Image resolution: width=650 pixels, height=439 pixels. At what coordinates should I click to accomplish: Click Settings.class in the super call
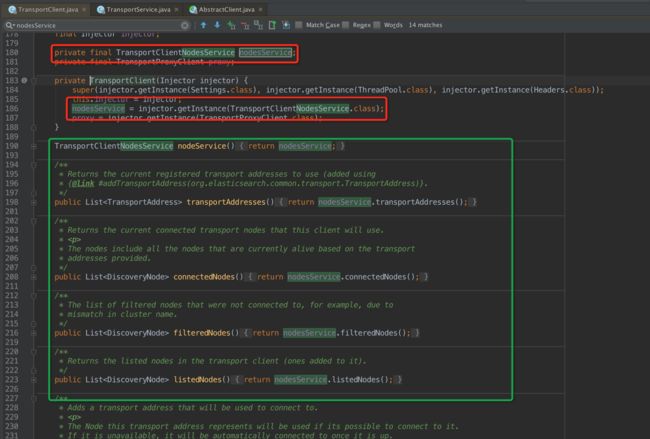[x=223, y=90]
